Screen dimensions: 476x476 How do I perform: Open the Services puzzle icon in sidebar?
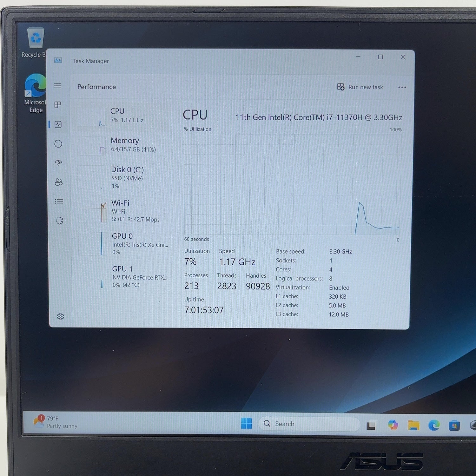(x=59, y=221)
